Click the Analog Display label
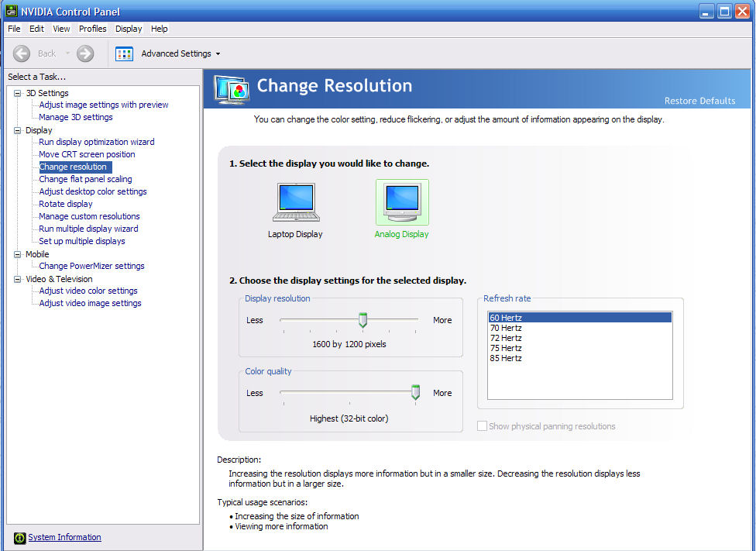The height and width of the screenshot is (551, 756). pos(401,235)
